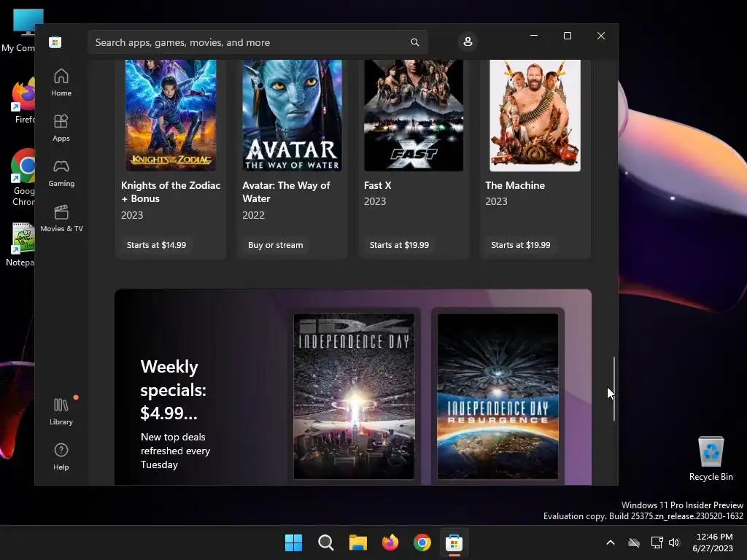
Task: Minimize the Microsoft Store window
Action: click(534, 36)
